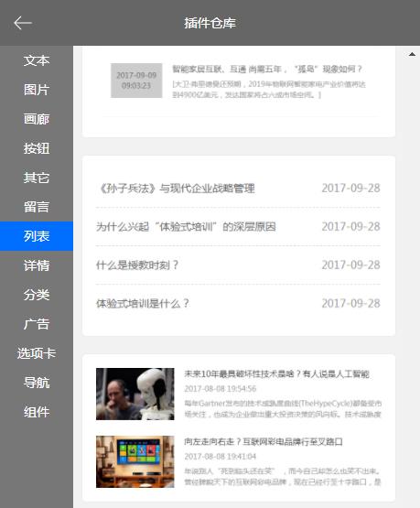Switch to the 画廊 category
The image size is (420, 508).
coord(37,119)
